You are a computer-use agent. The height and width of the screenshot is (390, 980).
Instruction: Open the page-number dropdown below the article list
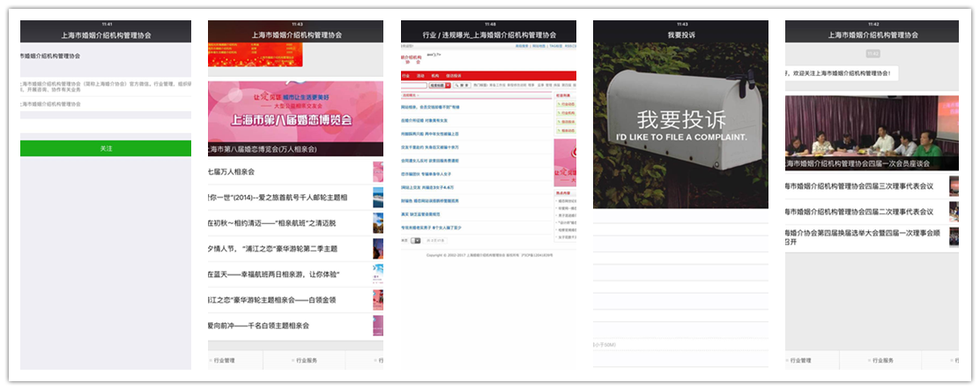click(416, 240)
